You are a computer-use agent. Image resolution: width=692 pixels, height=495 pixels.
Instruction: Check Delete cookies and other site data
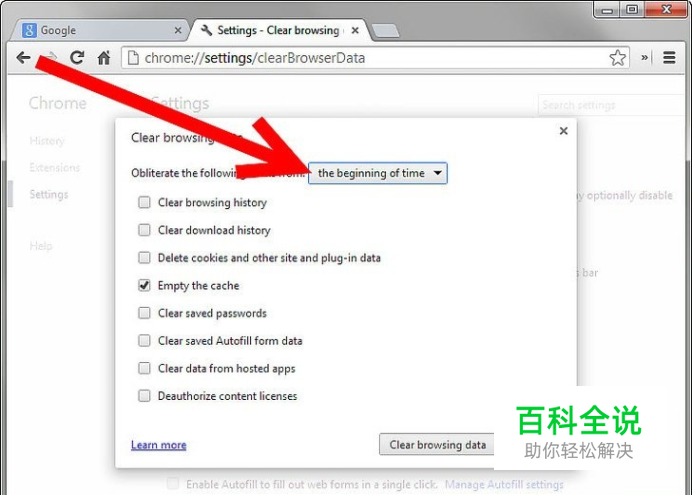[144, 258]
